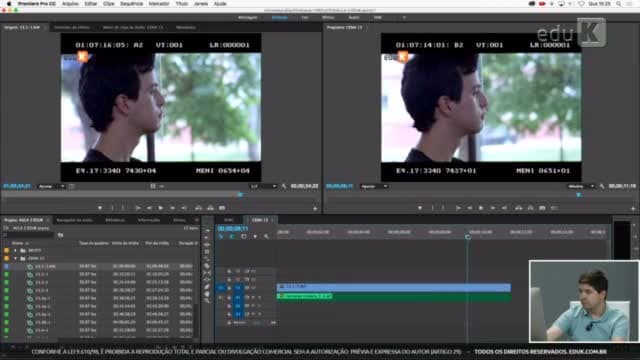
Task: Switch to Cor workspace tab
Action: tap(305, 18)
